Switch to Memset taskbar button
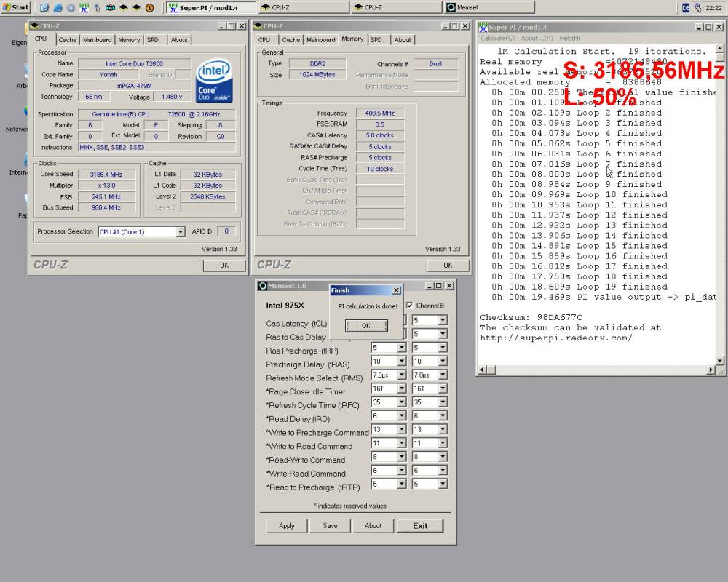The height and width of the screenshot is (582, 728). 490,7
